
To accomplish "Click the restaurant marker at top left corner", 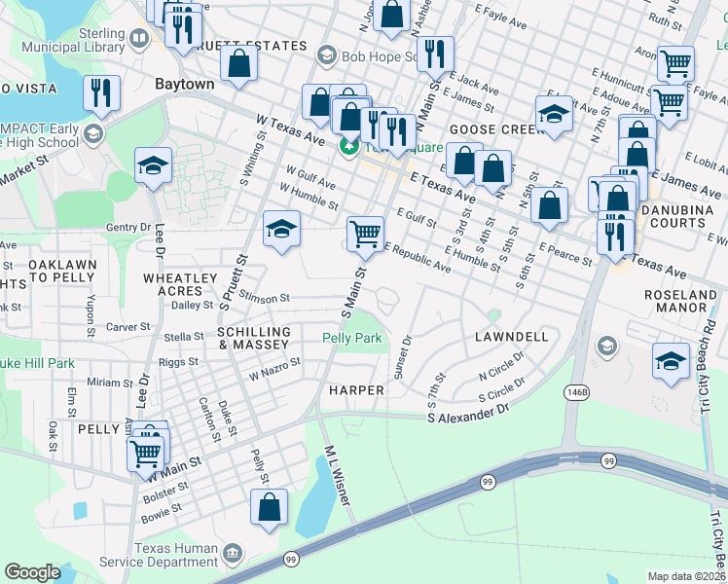I will (x=183, y=30).
